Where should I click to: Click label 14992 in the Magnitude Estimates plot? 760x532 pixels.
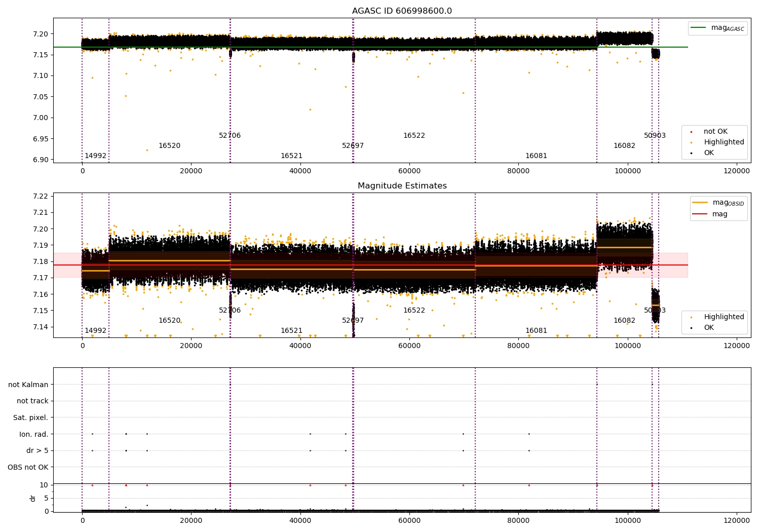point(95,331)
